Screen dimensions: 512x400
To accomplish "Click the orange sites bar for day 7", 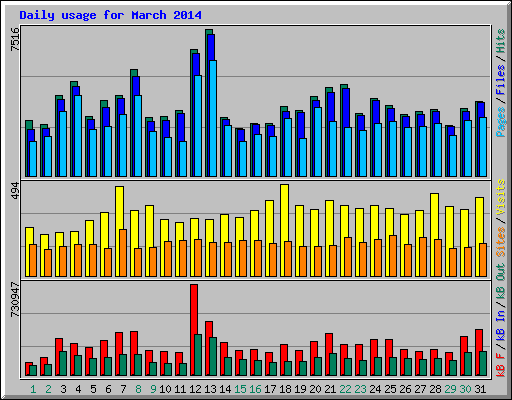I will tap(123, 253).
